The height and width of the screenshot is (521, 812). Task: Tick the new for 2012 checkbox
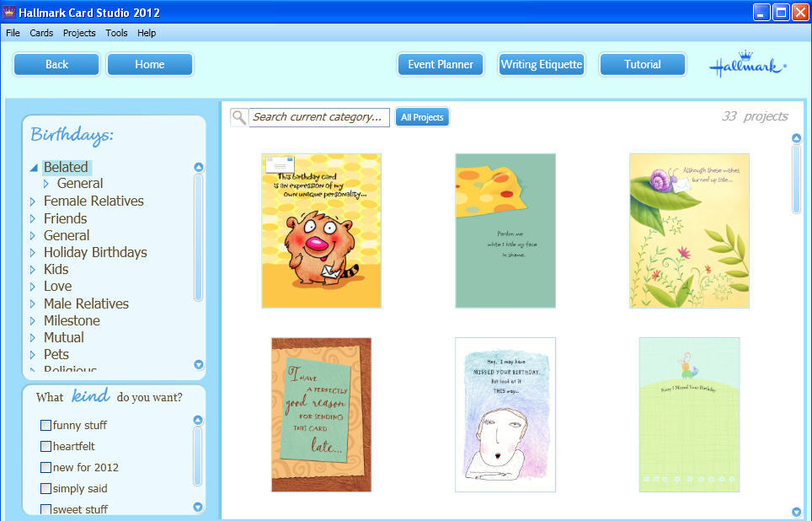pos(46,467)
